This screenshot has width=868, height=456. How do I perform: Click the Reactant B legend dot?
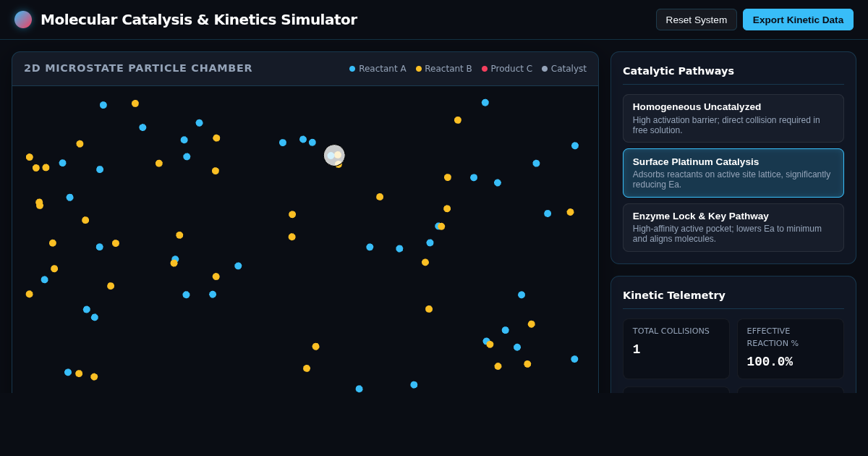pyautogui.click(x=419, y=69)
